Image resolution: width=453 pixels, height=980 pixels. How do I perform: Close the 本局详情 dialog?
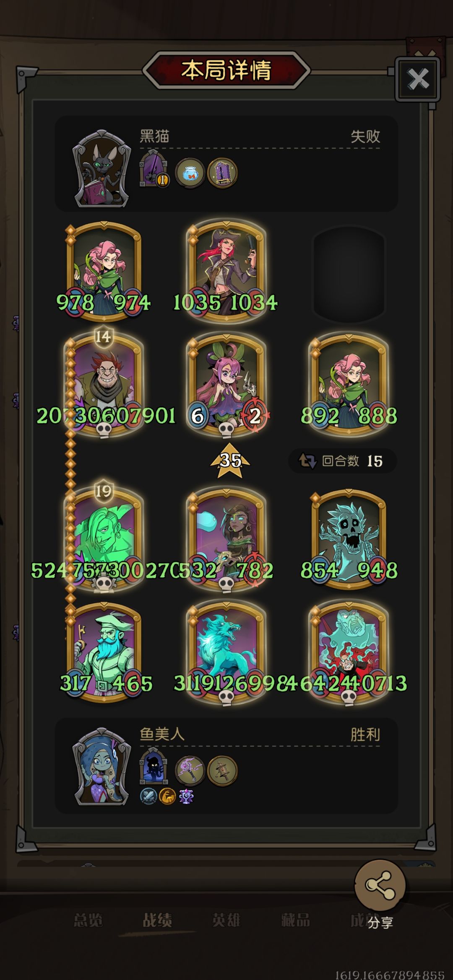click(418, 79)
